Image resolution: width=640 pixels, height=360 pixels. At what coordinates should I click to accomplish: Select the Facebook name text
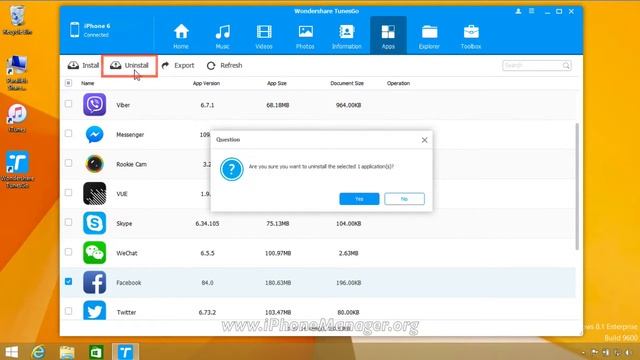(129, 282)
